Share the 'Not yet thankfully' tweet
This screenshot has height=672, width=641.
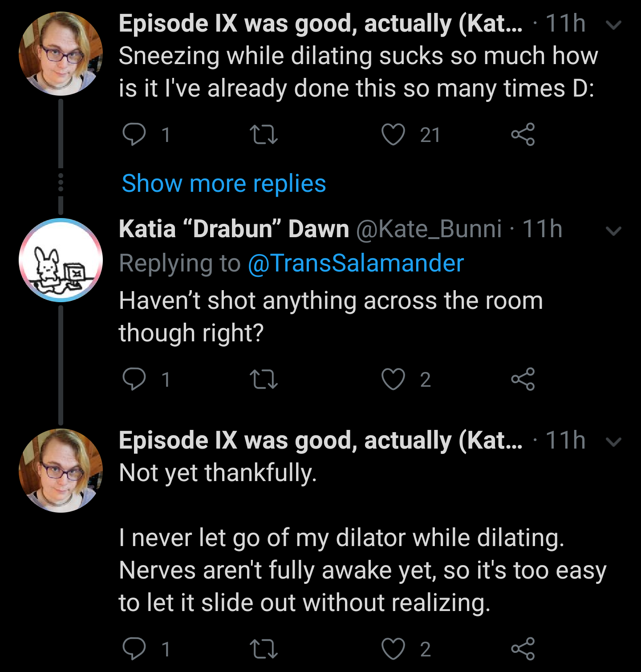pos(523,648)
